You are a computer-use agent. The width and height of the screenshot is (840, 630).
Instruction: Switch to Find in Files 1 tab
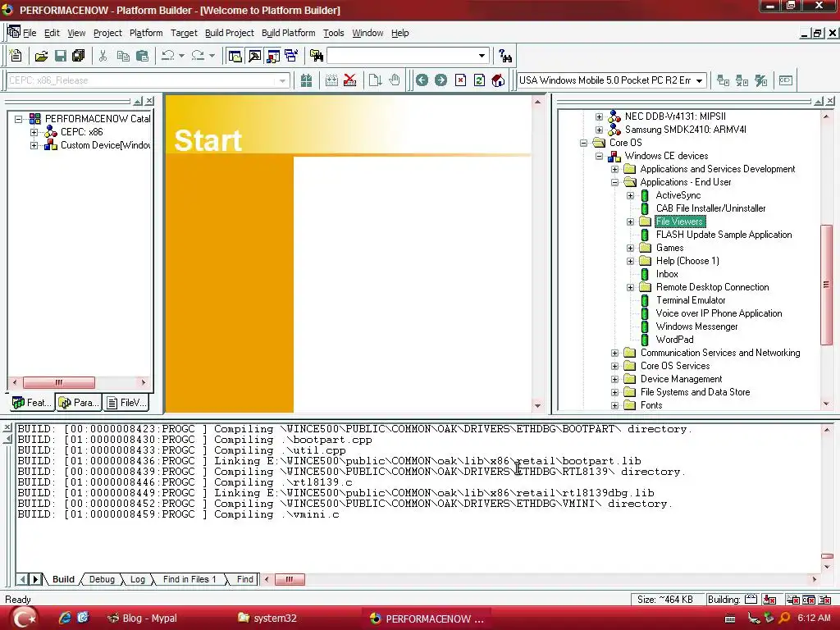click(189, 579)
